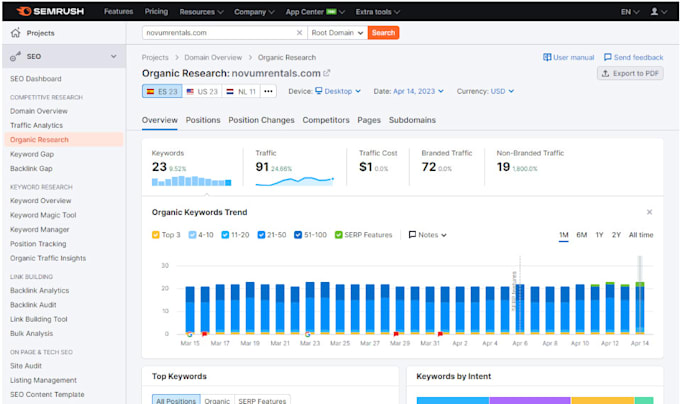
Task: Open the App Center dropdown menu
Action: [315, 12]
